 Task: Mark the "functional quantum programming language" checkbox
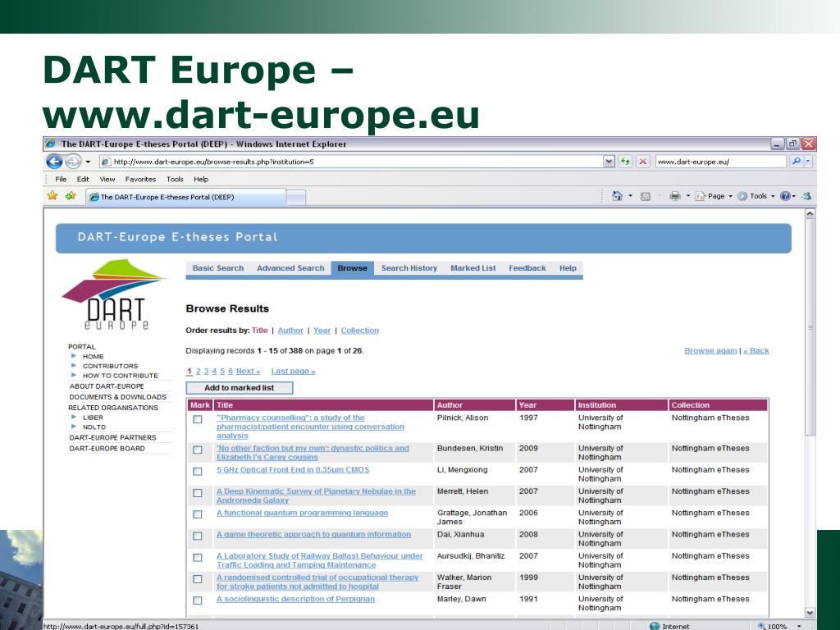198,514
